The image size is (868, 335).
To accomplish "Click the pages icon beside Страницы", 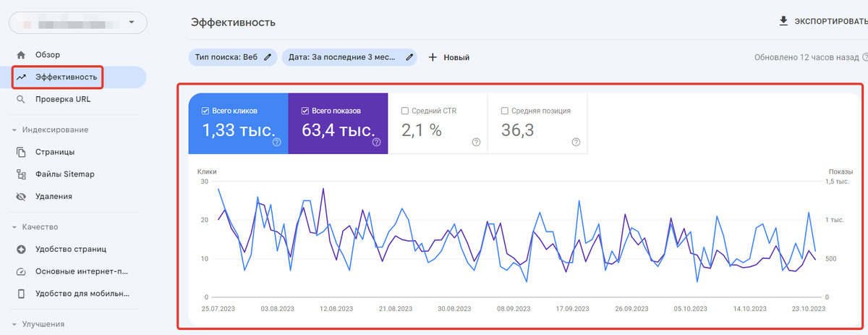I will (x=21, y=152).
